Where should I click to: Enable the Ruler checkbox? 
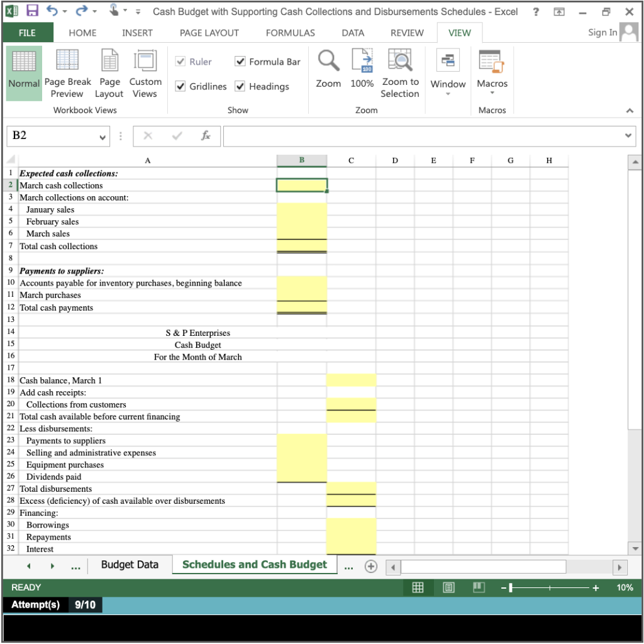[x=181, y=62]
